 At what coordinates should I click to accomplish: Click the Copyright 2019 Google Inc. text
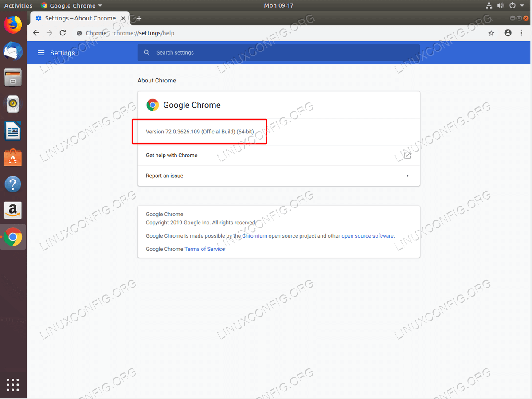201,223
